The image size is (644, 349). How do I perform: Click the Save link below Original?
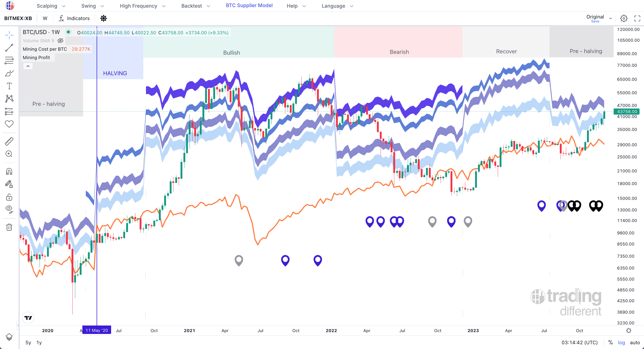595,21
